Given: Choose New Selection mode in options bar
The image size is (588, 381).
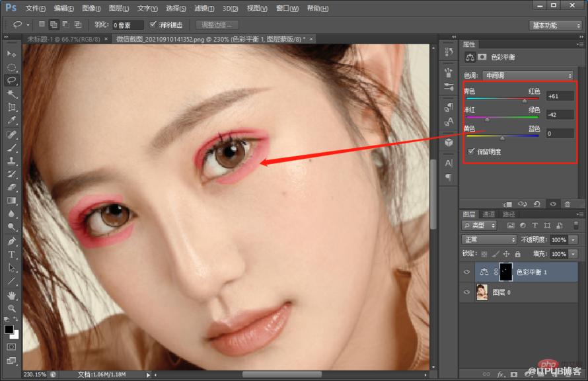Looking at the screenshot, I should 42,24.
